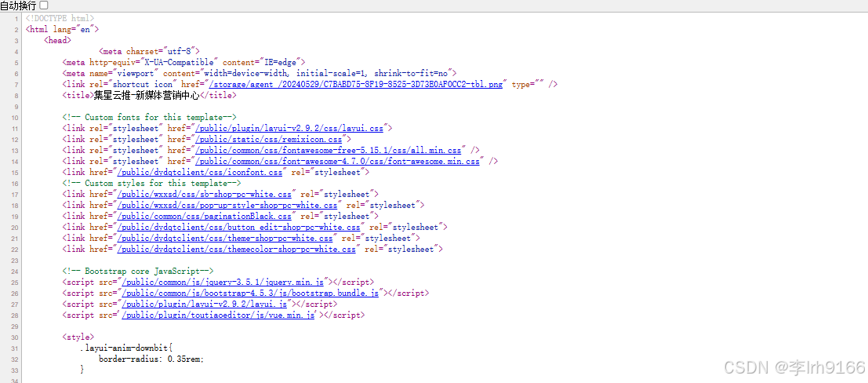Viewport: 868px width, 383px height.
Task: Open button_edit-shop-pc-white.css link
Action: pyautogui.click(x=238, y=228)
